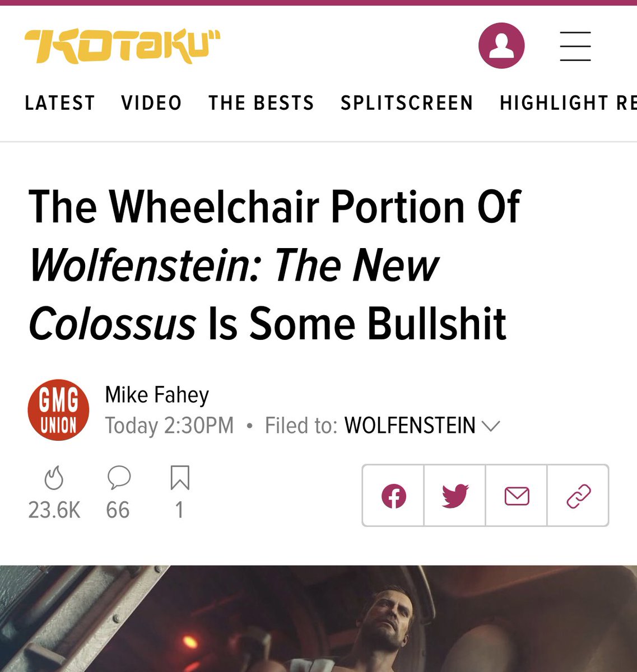Click the flame views icon
This screenshot has height=672, width=637.
tap(54, 478)
